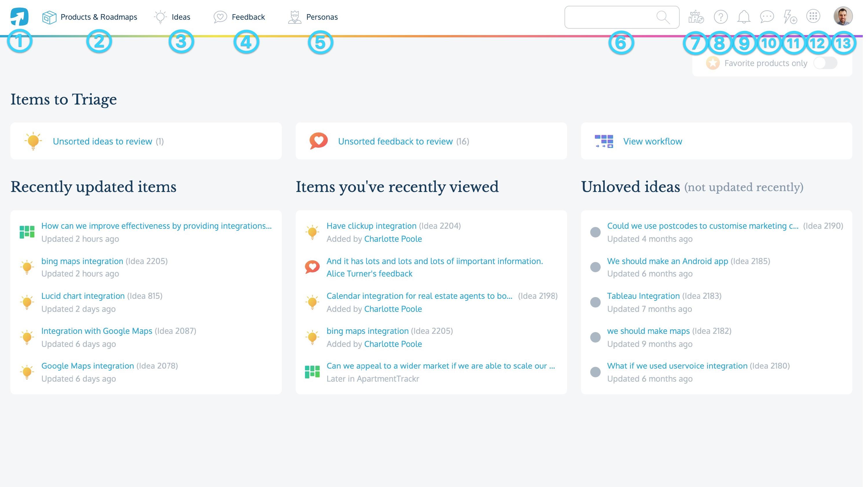Open the ProdPad home logo icon
The width and height of the screenshot is (868, 487).
(x=19, y=16)
